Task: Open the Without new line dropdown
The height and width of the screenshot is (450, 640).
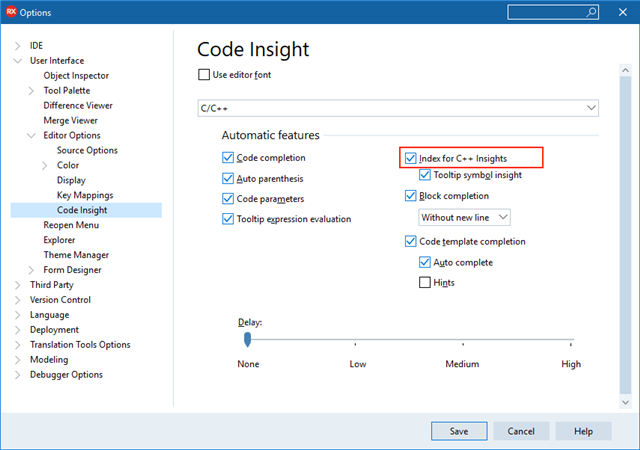Action: point(464,217)
